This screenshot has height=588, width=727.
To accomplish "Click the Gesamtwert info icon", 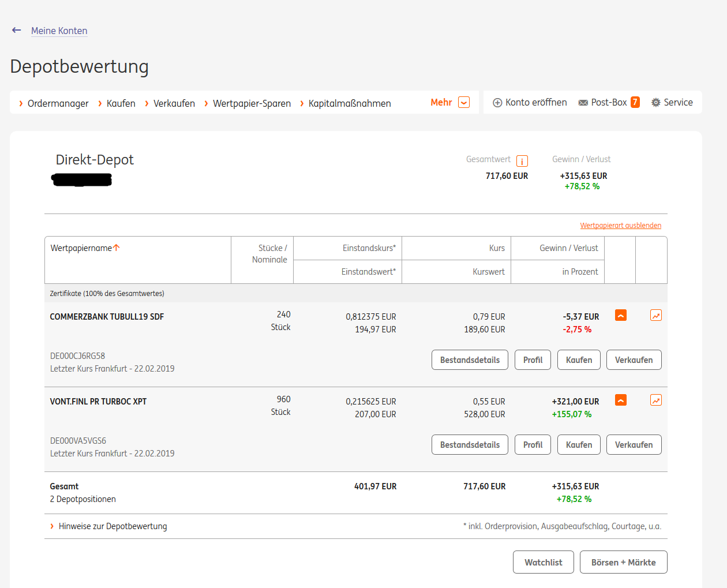I will 522,161.
